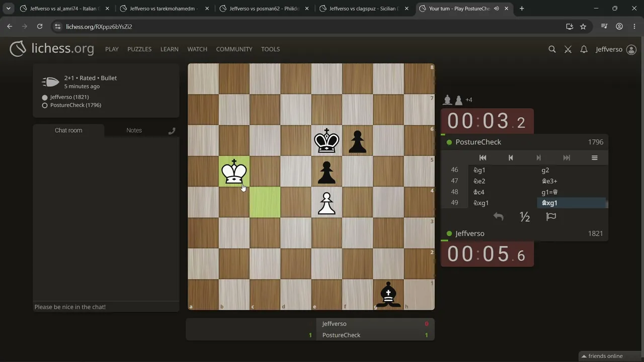Open the WATCH menu

pyautogui.click(x=197, y=49)
